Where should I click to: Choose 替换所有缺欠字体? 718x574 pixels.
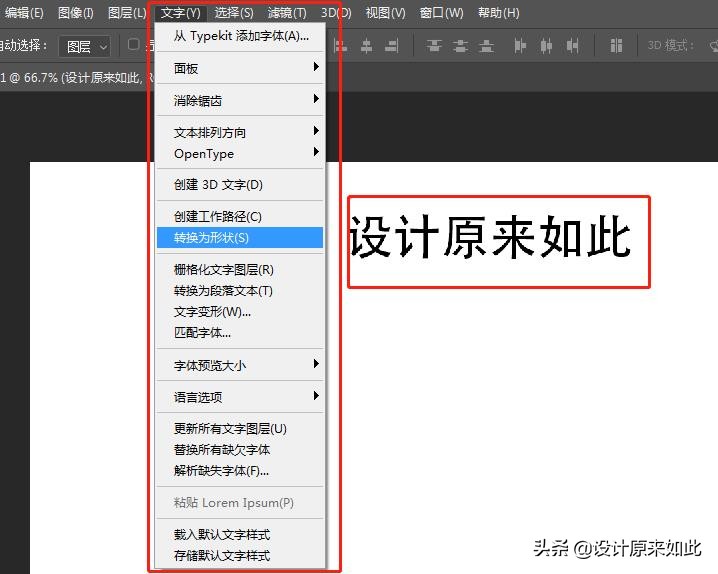[x=240, y=450]
